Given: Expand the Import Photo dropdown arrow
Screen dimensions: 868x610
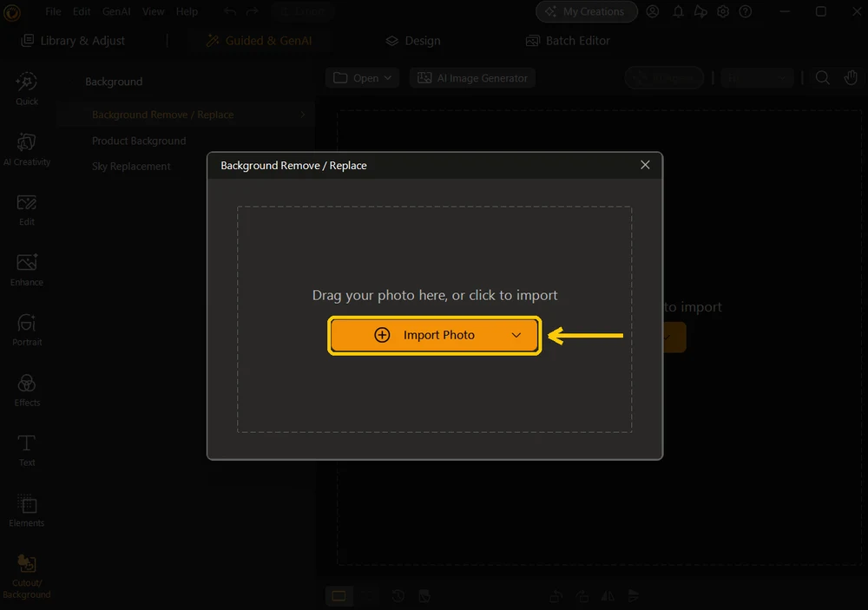Looking at the screenshot, I should coord(516,336).
